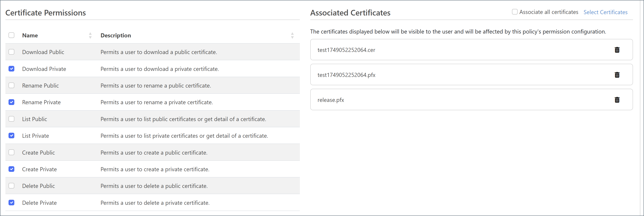Click the Rename Public name cell
Image resolution: width=644 pixels, height=216 pixels.
pyautogui.click(x=40, y=86)
